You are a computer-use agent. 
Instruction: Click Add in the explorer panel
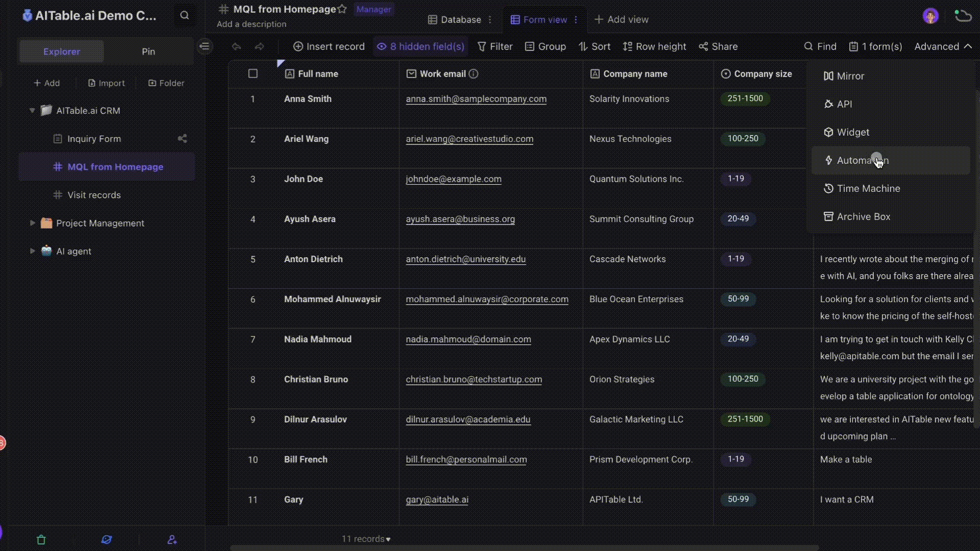click(x=46, y=83)
